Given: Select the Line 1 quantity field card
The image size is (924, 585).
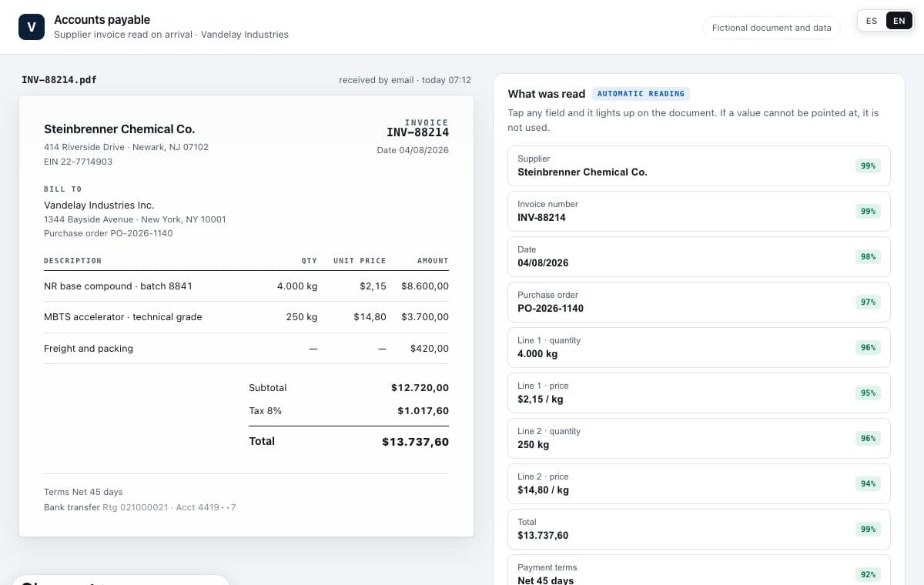Looking at the screenshot, I should 699,347.
